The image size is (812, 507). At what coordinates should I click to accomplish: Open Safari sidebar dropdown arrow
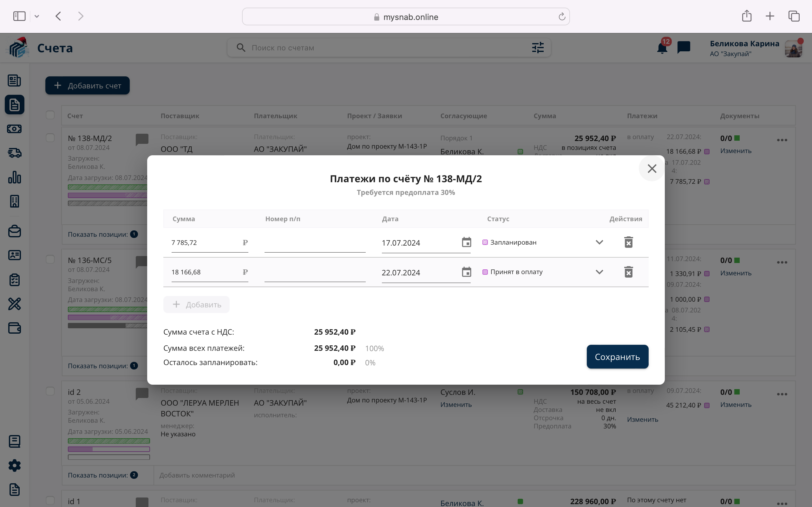[37, 16]
